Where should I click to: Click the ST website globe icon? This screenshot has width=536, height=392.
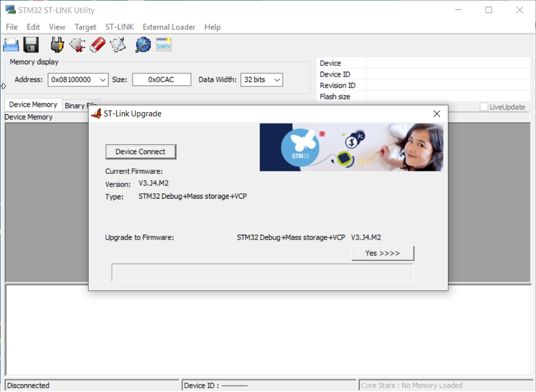143,45
